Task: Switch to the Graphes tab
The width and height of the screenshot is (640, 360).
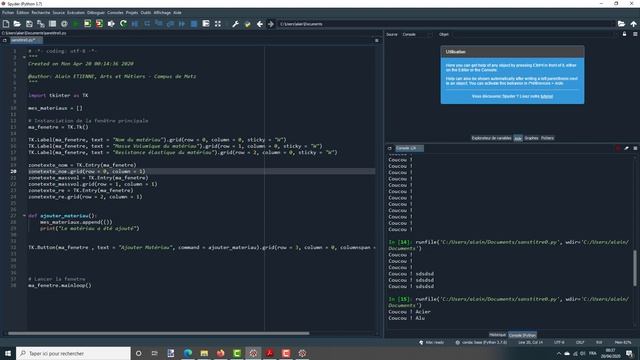Action: (531, 138)
